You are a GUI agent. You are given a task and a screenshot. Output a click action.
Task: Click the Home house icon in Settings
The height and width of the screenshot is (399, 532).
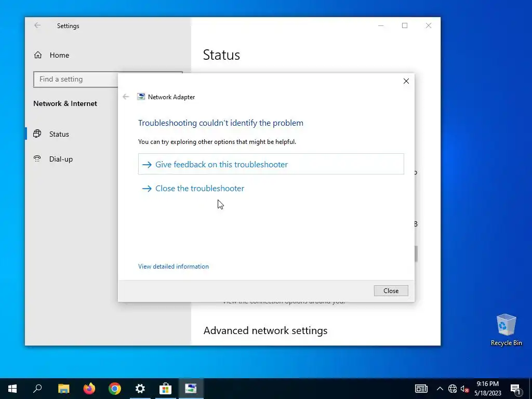pyautogui.click(x=38, y=55)
